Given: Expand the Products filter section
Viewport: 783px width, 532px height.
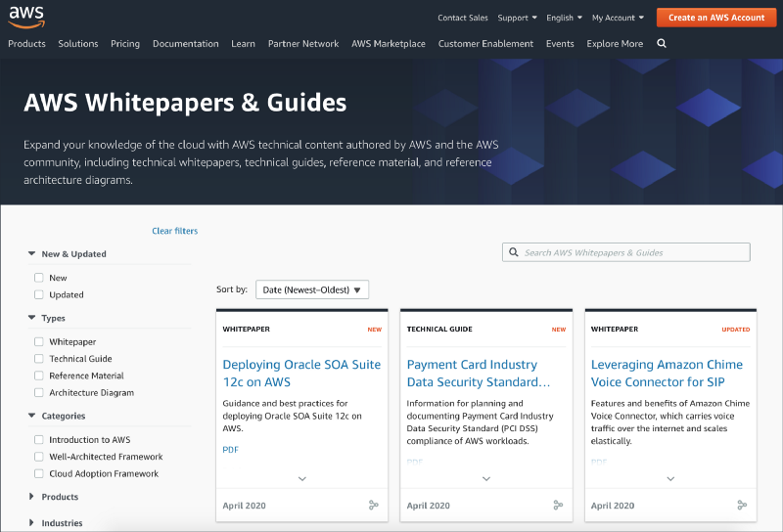Looking at the screenshot, I should click(31, 496).
